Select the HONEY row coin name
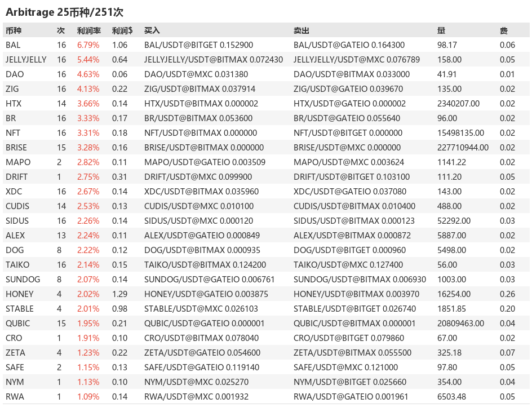 coord(20,294)
